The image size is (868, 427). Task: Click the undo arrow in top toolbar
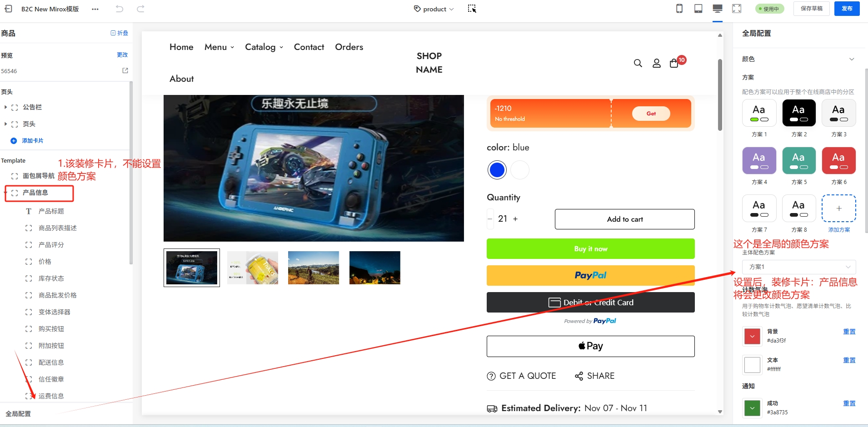point(120,9)
